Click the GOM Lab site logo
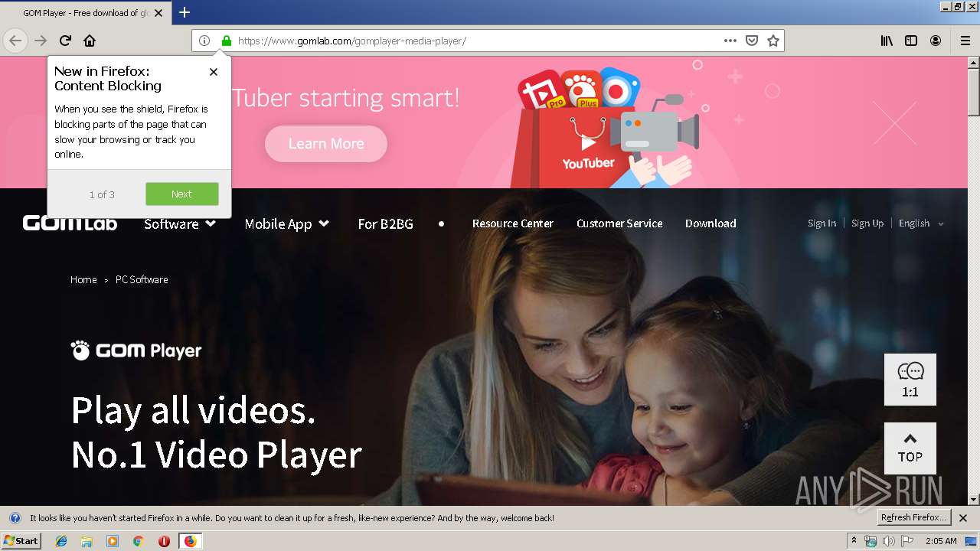Viewport: 980px width, 551px height. 70,223
